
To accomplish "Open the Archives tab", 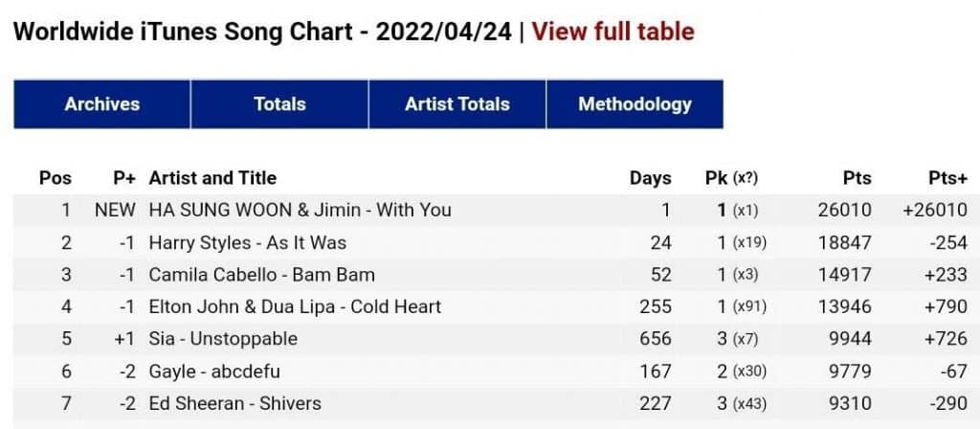I will 102,103.
